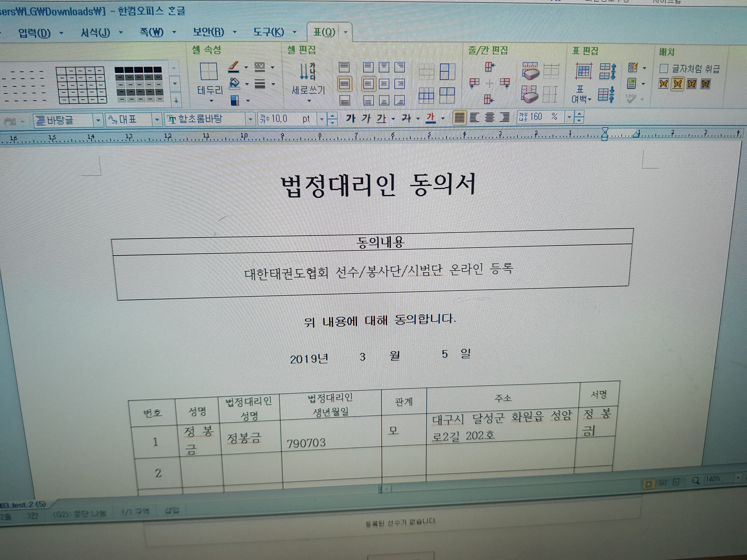Align cell content top-left
Image resolution: width=747 pixels, height=560 pixels.
(368, 68)
